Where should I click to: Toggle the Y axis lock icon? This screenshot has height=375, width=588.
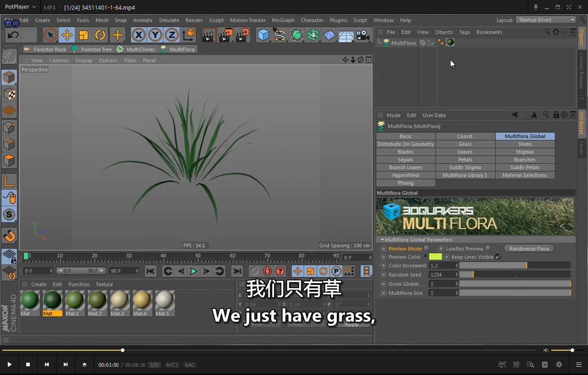pyautogui.click(x=155, y=35)
